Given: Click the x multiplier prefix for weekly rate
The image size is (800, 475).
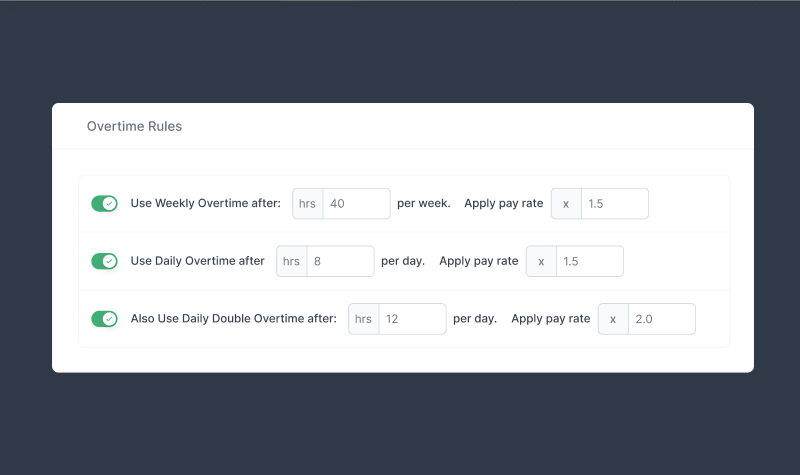Looking at the screenshot, I should click(x=566, y=204).
